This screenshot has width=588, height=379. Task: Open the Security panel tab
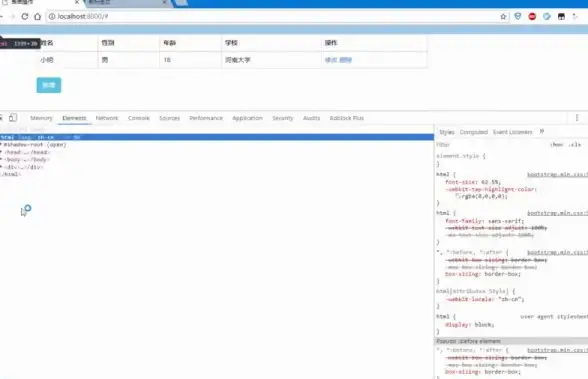[283, 118]
